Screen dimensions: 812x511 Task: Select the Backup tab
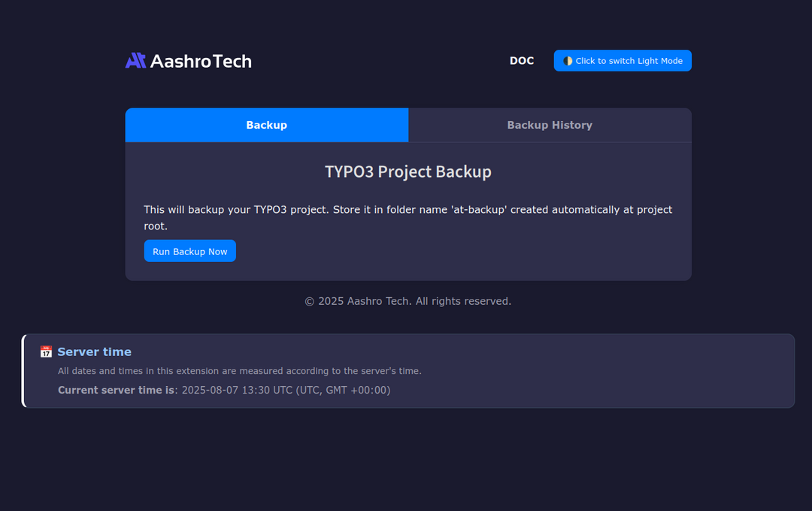267,125
